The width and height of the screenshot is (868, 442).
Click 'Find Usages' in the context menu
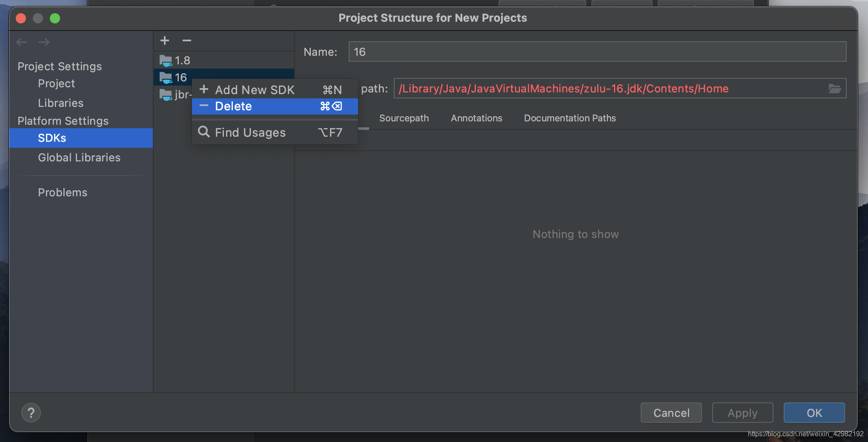(x=250, y=132)
